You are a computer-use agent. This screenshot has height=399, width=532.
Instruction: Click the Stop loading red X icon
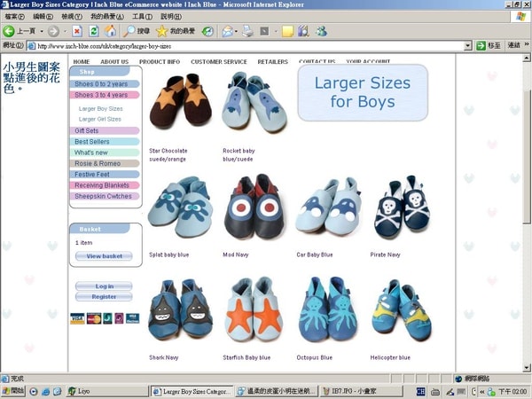[x=77, y=31]
